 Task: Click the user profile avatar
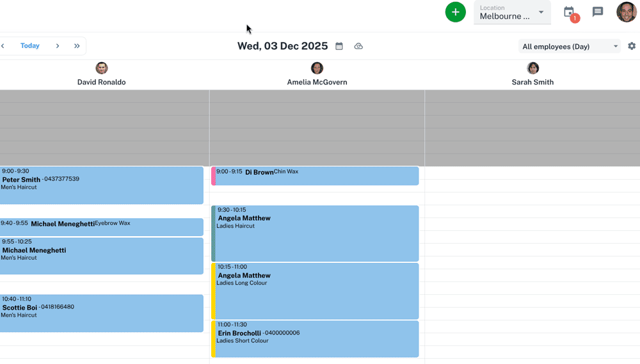click(x=626, y=12)
